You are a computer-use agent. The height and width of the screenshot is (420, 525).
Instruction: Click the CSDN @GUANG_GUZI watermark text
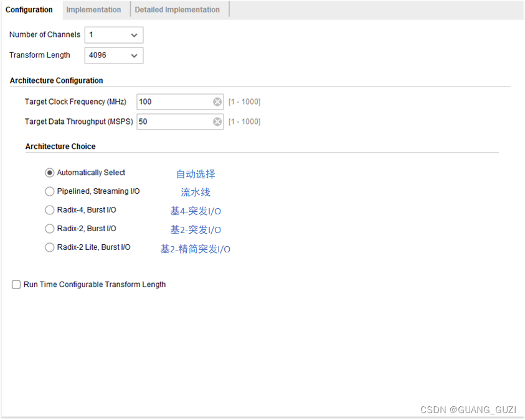point(468,410)
